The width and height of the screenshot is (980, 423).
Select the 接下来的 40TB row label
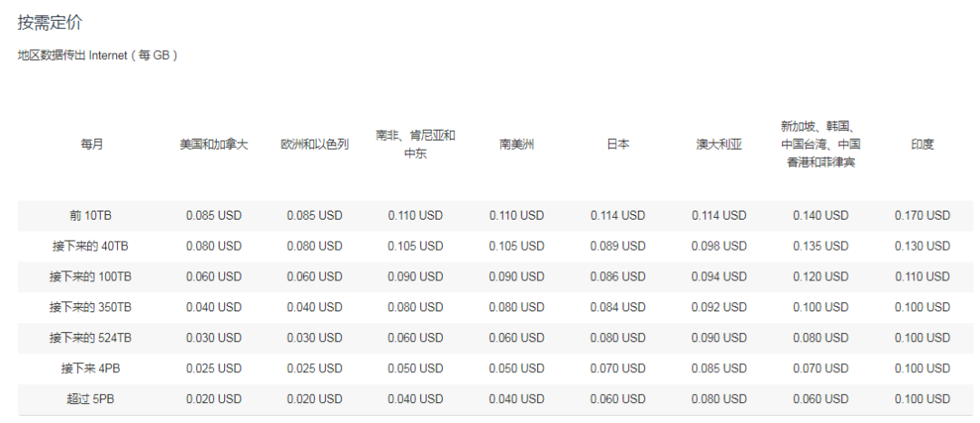[x=91, y=246]
